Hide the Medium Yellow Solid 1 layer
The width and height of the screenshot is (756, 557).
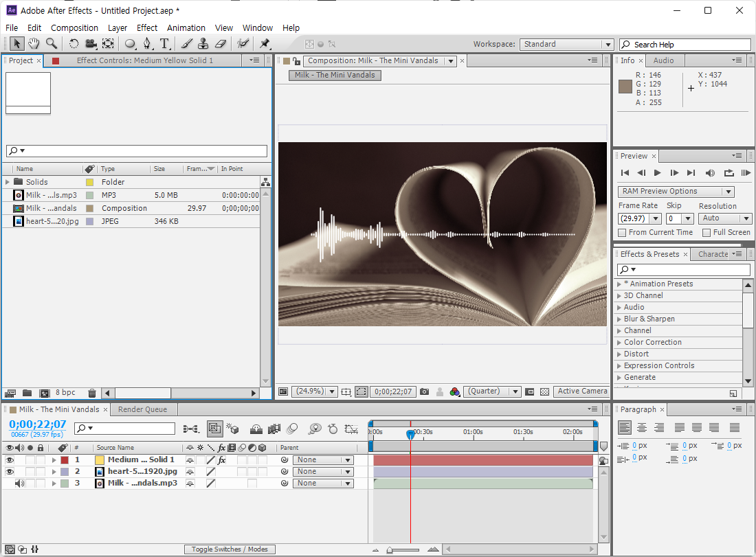tap(10, 460)
